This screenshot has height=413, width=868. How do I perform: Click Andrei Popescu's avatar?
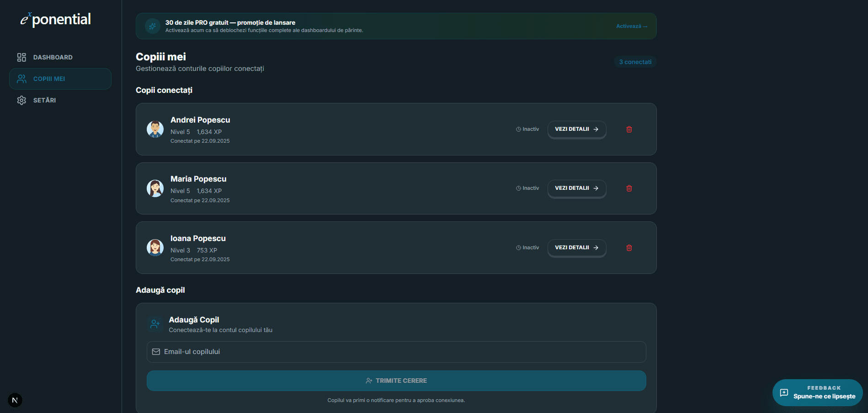(x=155, y=129)
